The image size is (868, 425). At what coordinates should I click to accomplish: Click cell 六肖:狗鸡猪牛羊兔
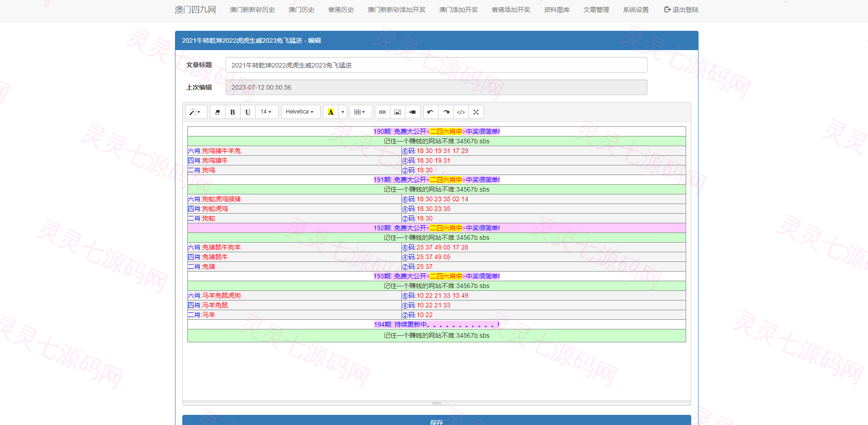[x=294, y=151]
